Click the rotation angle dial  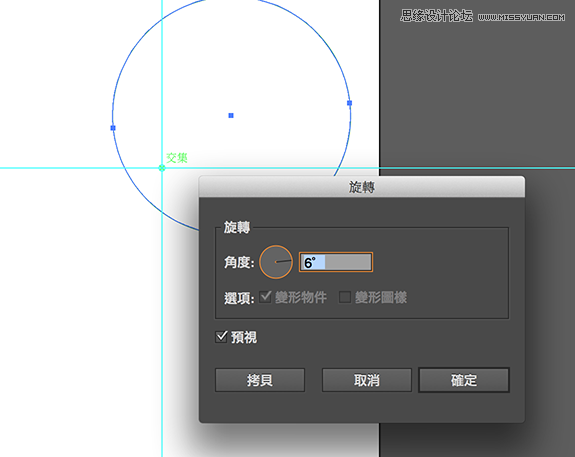coord(276,262)
